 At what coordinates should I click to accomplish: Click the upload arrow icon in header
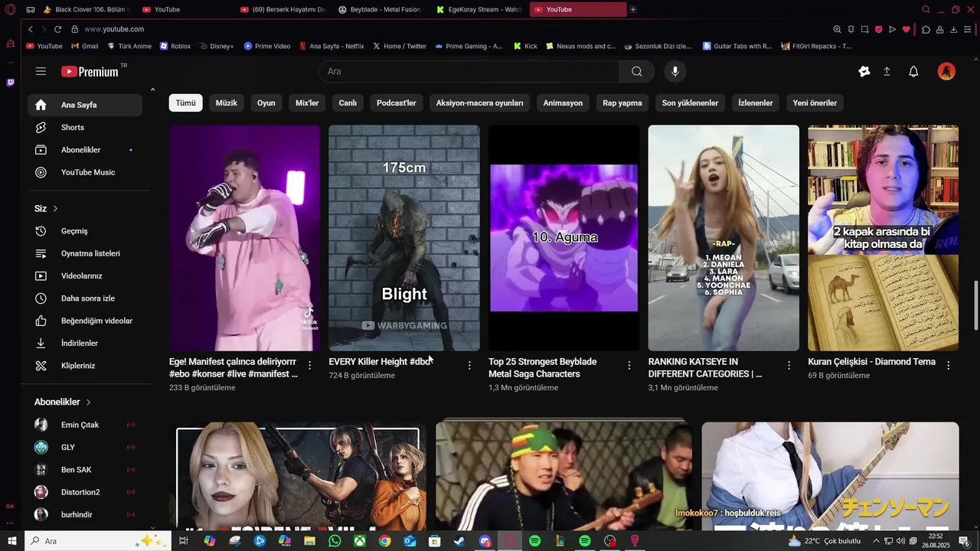pos(887,71)
